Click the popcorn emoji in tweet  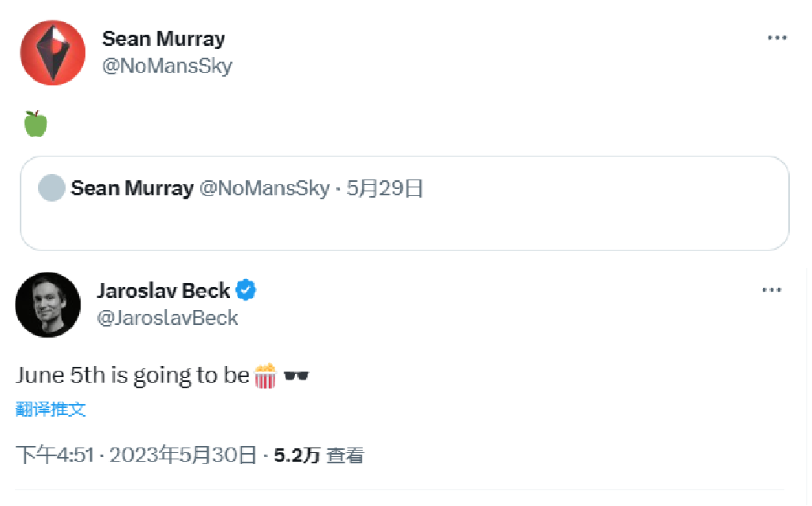coord(266,376)
